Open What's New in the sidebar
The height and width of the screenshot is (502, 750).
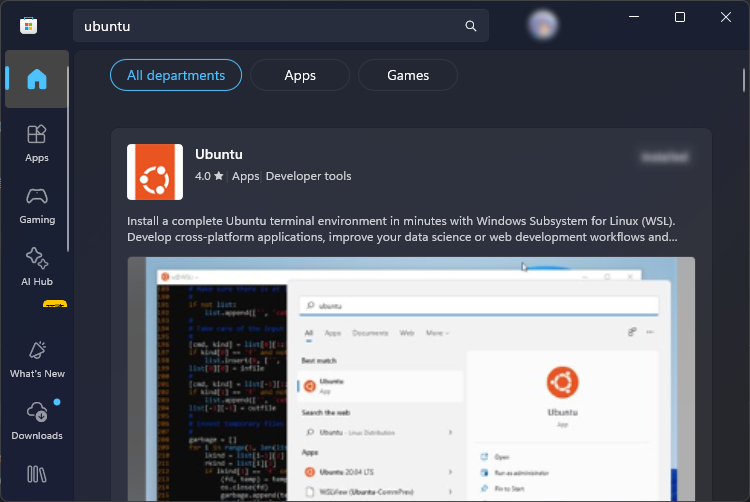click(x=37, y=360)
